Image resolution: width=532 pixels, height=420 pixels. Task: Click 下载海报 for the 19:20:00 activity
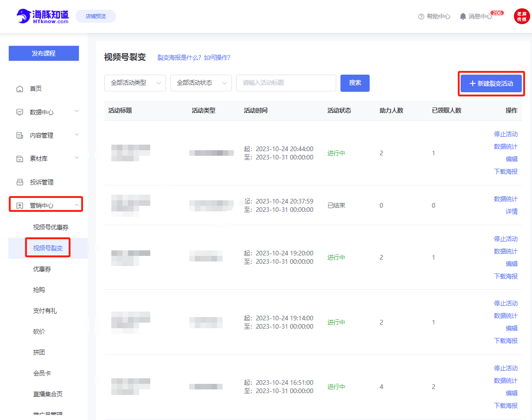(506, 276)
